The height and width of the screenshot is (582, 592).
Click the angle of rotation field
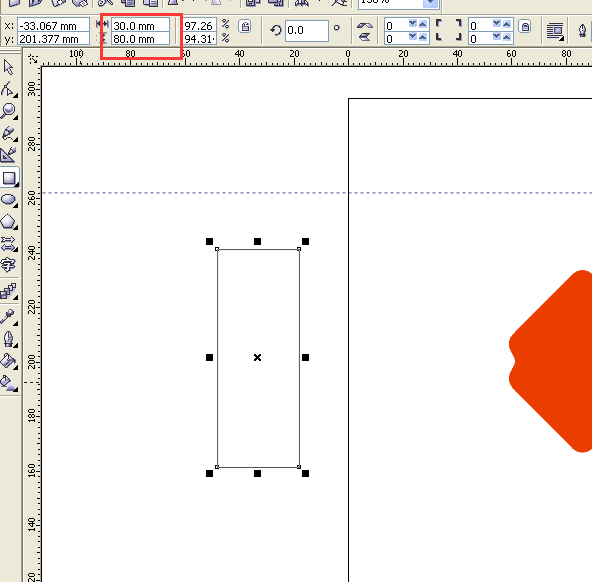[x=307, y=30]
